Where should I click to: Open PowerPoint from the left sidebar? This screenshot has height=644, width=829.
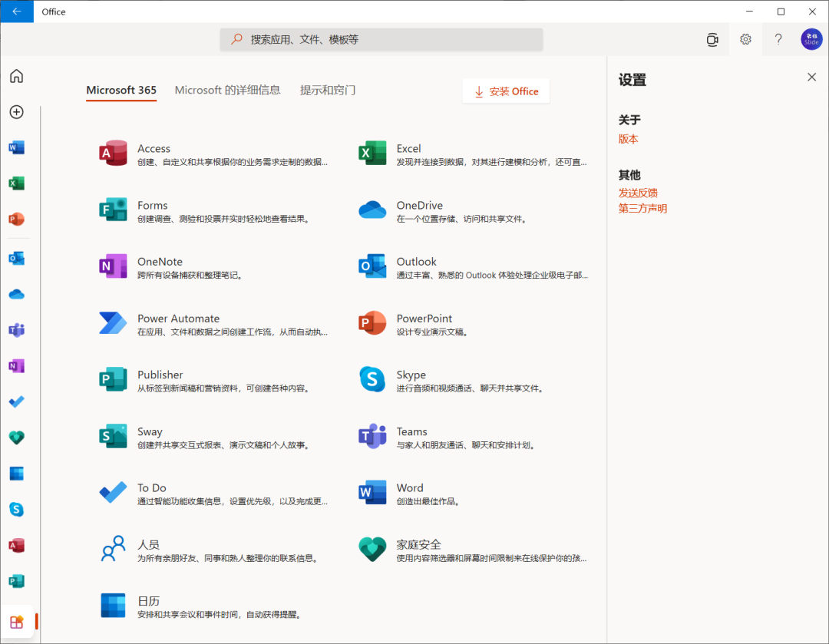16,219
